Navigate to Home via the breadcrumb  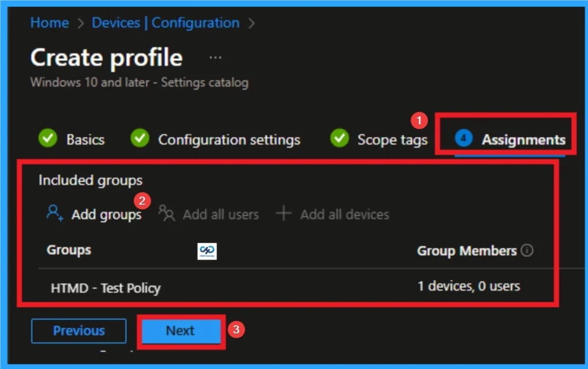[x=49, y=22]
